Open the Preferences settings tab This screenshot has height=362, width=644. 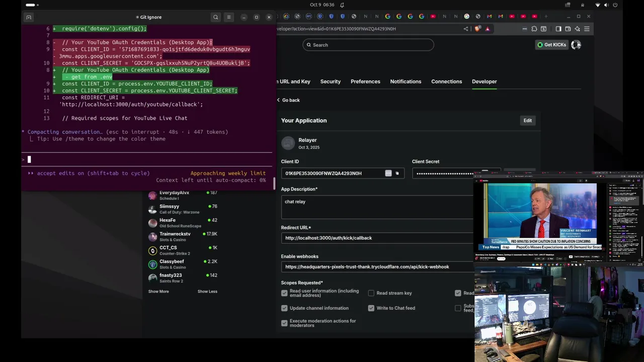[x=365, y=81]
